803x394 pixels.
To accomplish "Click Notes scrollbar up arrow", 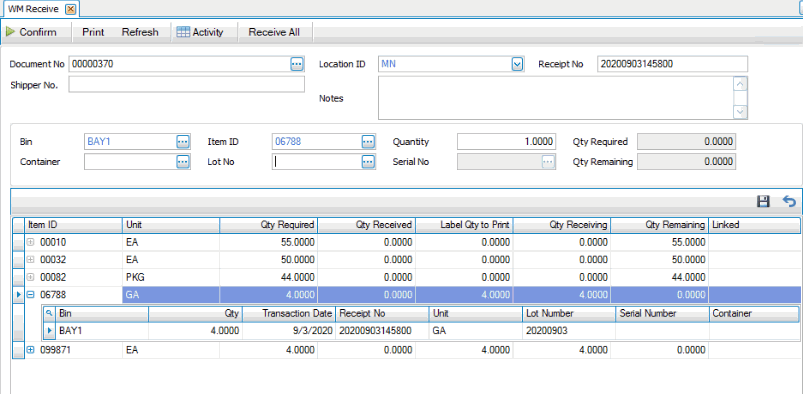I will pyautogui.click(x=741, y=84).
